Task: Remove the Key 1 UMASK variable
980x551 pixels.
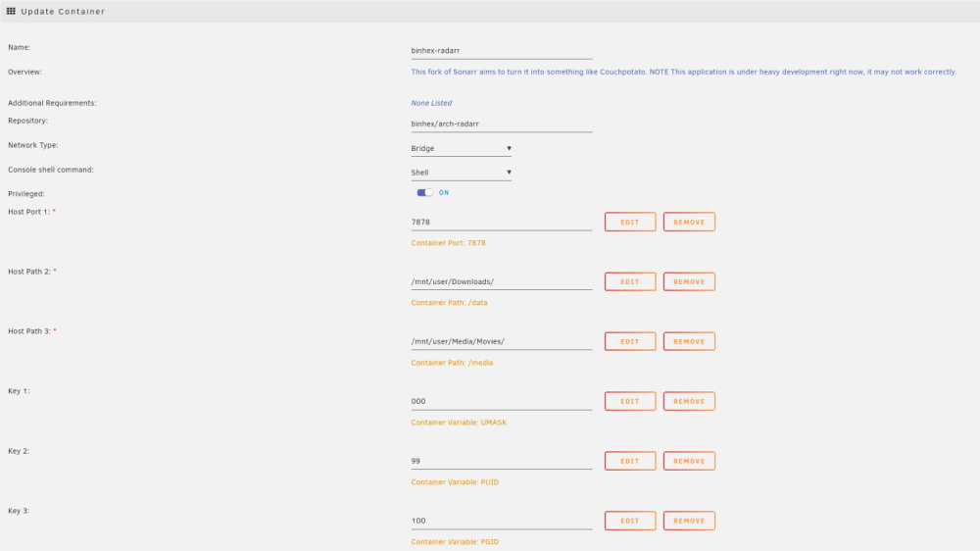Action: [x=689, y=401]
